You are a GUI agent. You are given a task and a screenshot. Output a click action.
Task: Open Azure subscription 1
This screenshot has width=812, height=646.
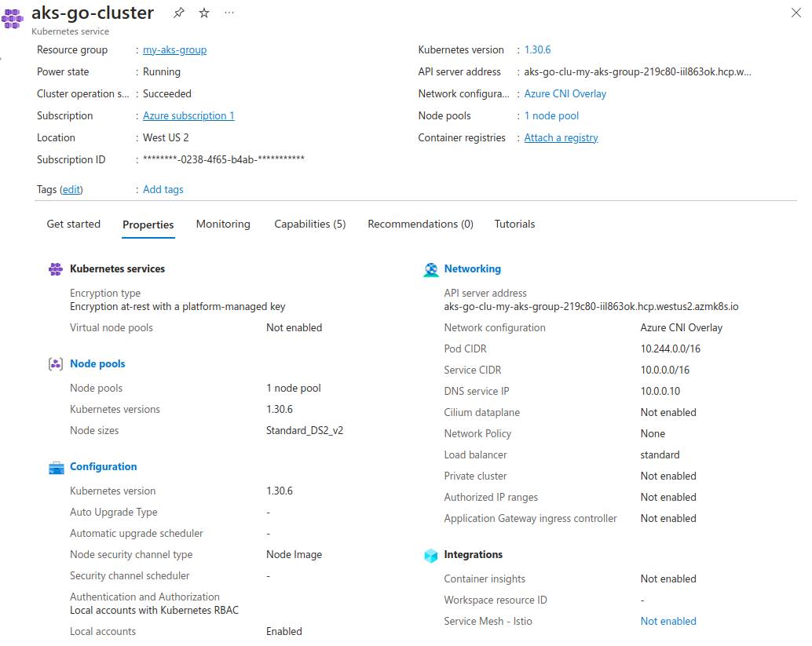click(188, 115)
